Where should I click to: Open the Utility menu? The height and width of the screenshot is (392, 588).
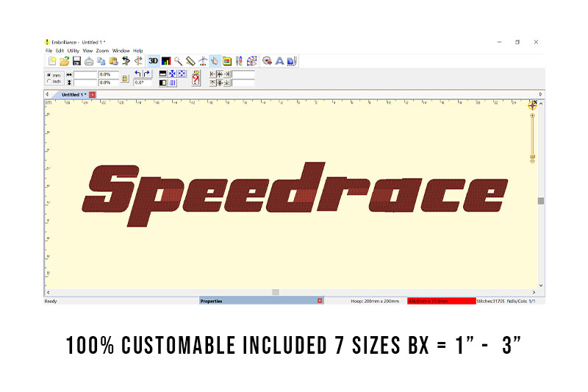(73, 51)
